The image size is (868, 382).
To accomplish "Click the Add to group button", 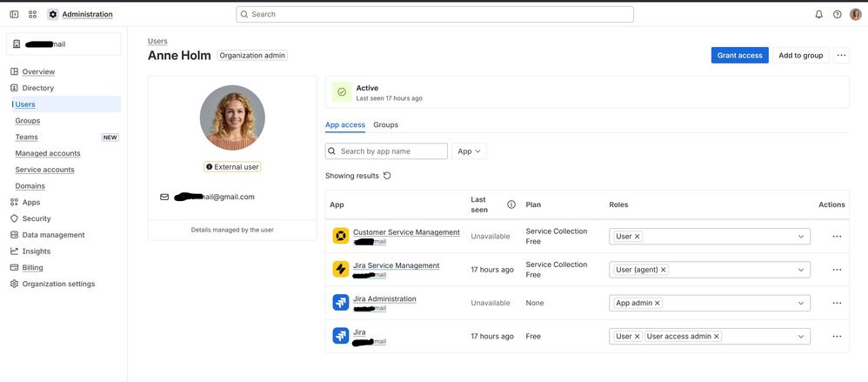I will (x=800, y=56).
